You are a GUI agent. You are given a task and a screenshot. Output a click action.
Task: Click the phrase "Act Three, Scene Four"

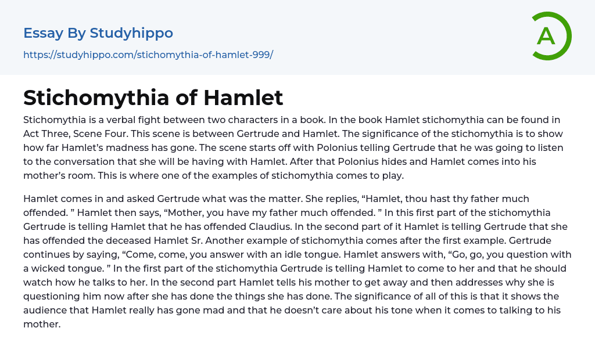(75, 134)
